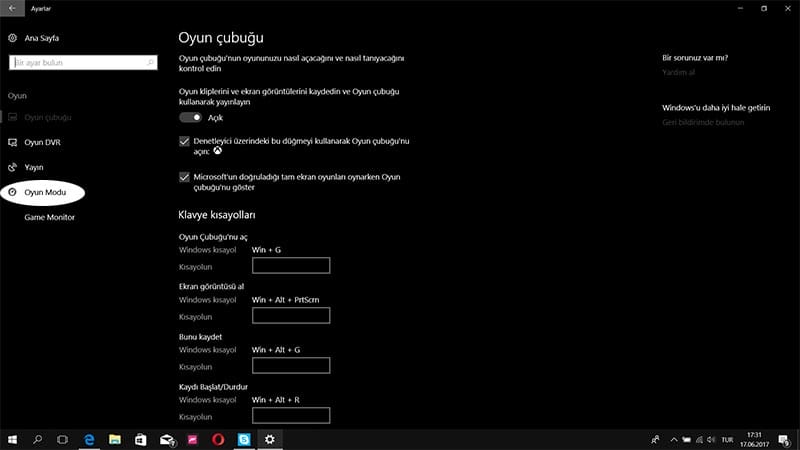Image resolution: width=800 pixels, height=450 pixels.
Task: Click the Oyun Çubuğu'nu aç shortcut field
Action: click(291, 265)
